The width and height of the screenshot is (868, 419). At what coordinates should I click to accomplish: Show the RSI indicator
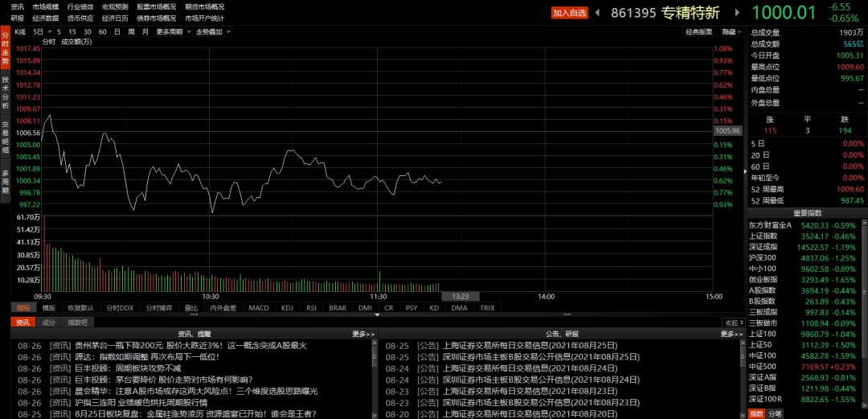tap(312, 307)
